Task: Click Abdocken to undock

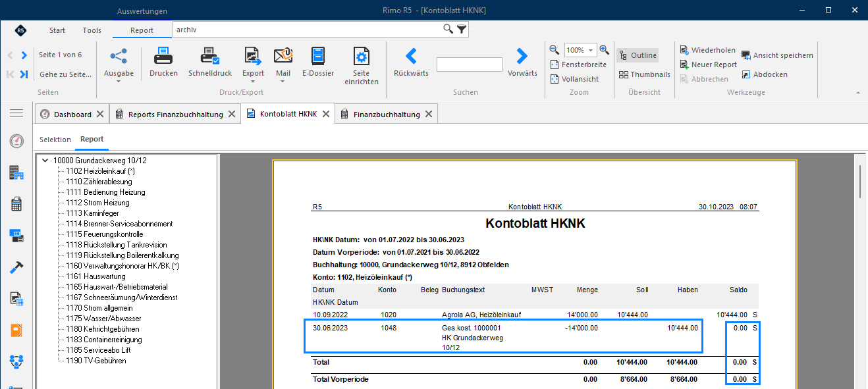Action: tap(765, 74)
